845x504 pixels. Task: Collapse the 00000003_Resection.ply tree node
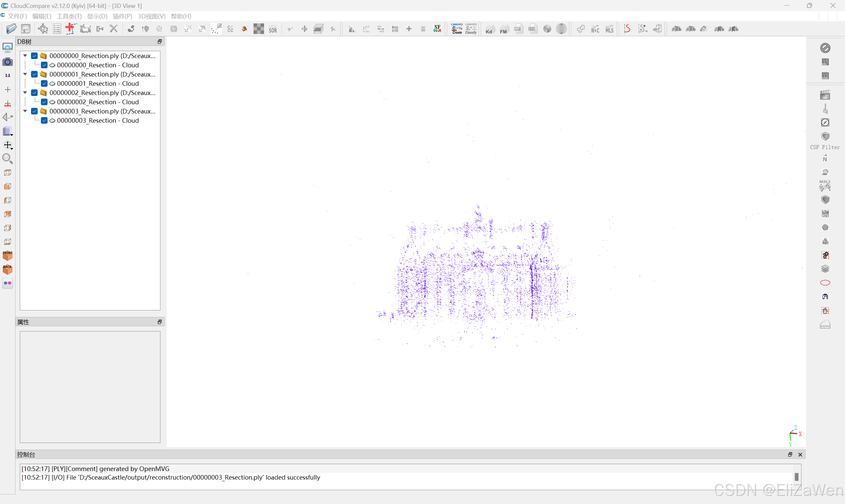[25, 111]
